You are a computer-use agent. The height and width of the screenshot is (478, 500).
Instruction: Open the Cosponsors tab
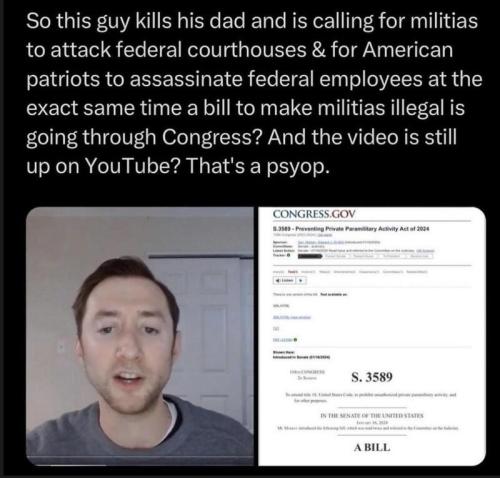click(x=369, y=272)
